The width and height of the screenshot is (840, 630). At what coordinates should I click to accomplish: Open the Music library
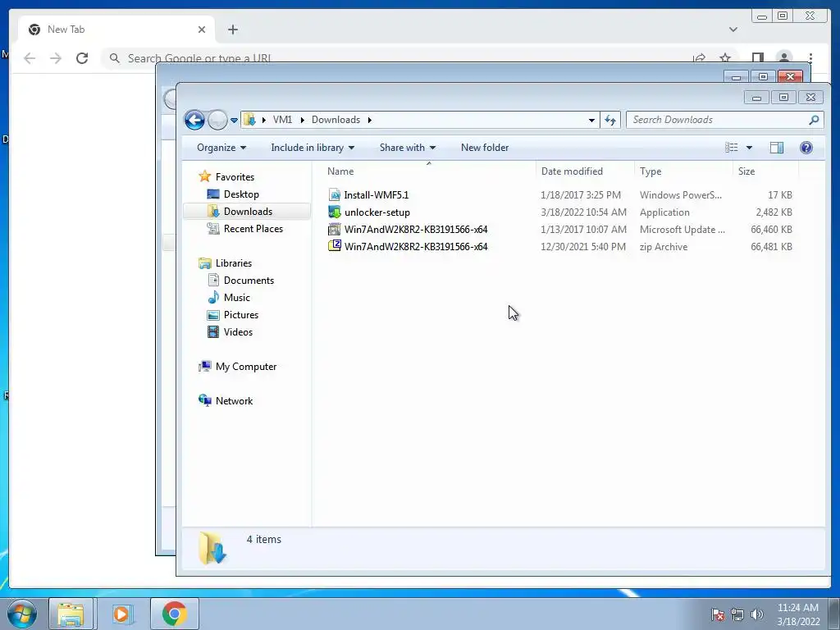(x=237, y=297)
